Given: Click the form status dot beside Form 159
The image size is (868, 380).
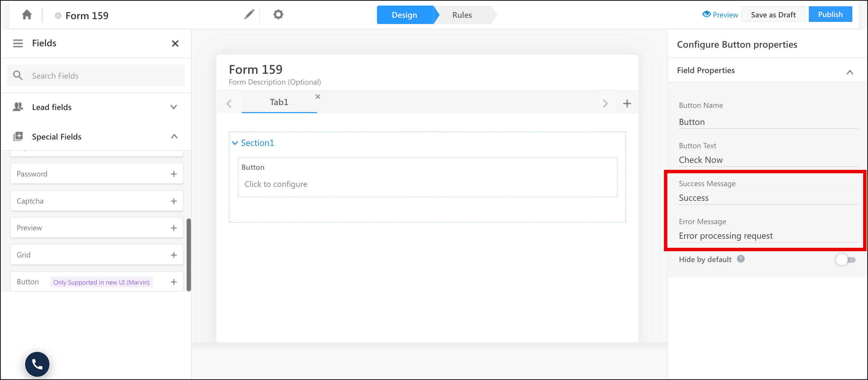Looking at the screenshot, I should [58, 16].
